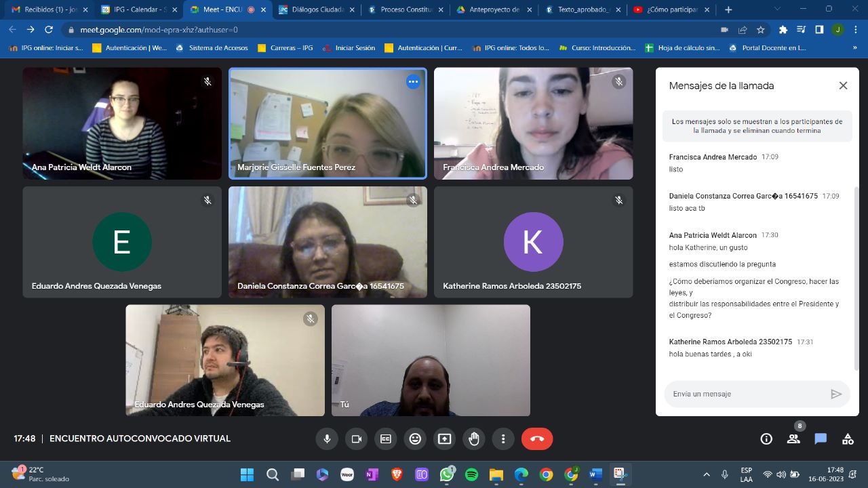Leave the call with red hang-up button
This screenshot has width=868, height=488.
click(537, 439)
